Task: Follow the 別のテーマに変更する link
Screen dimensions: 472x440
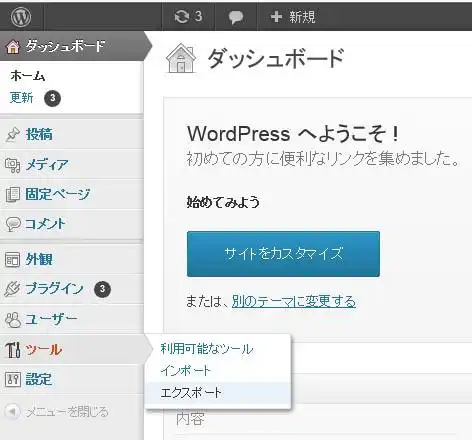Action: (294, 301)
